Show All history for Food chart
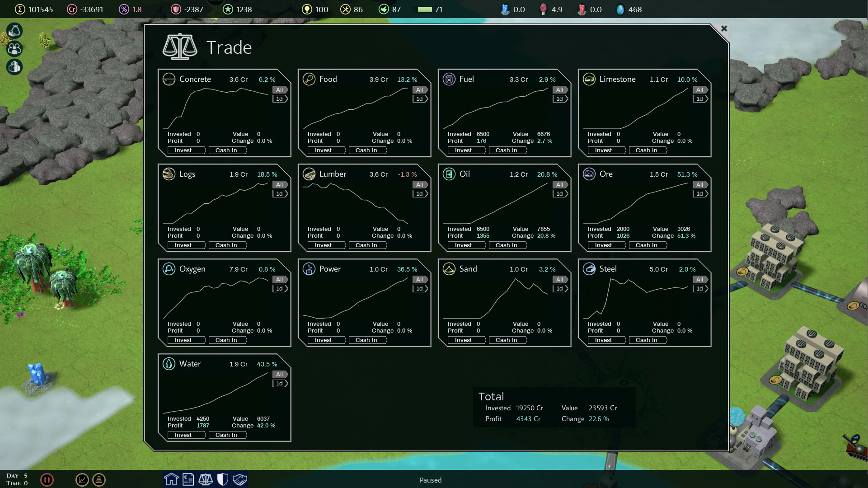 [x=420, y=90]
